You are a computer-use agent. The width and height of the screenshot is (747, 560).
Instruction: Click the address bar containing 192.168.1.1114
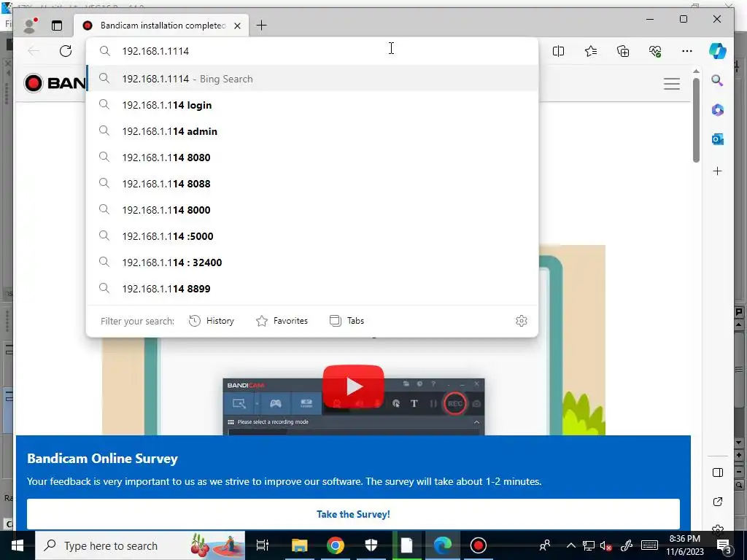(x=312, y=51)
